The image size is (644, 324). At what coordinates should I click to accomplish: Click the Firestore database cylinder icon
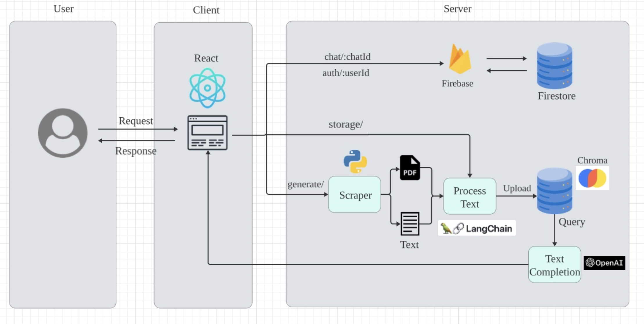[554, 66]
